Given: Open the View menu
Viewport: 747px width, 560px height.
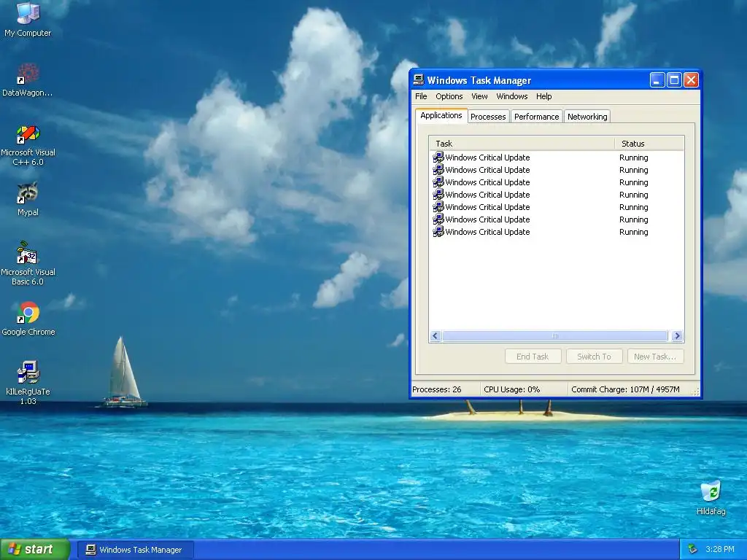Looking at the screenshot, I should point(479,96).
